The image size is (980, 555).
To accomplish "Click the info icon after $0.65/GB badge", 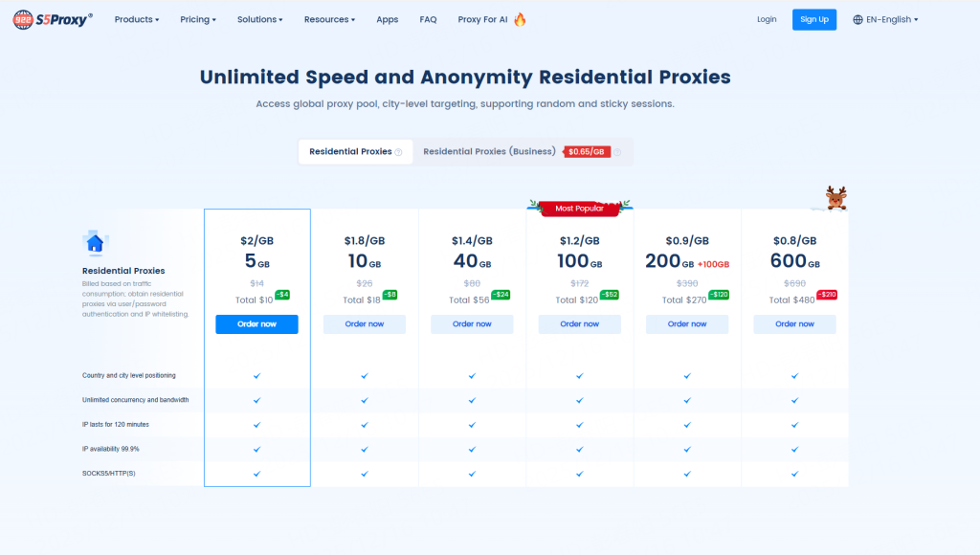I will 617,152.
